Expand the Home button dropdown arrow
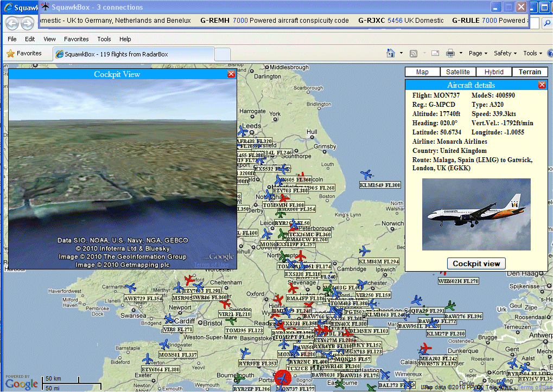The image size is (553, 392). (x=401, y=53)
